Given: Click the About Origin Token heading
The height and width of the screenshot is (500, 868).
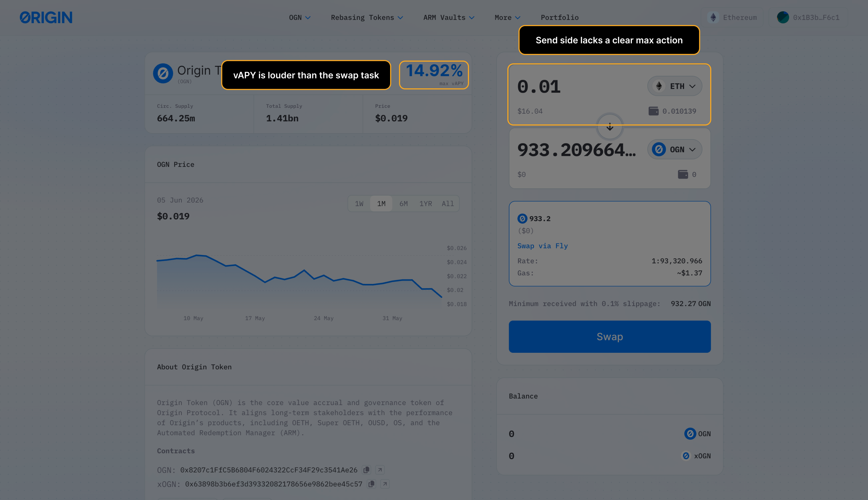Looking at the screenshot, I should tap(194, 367).
